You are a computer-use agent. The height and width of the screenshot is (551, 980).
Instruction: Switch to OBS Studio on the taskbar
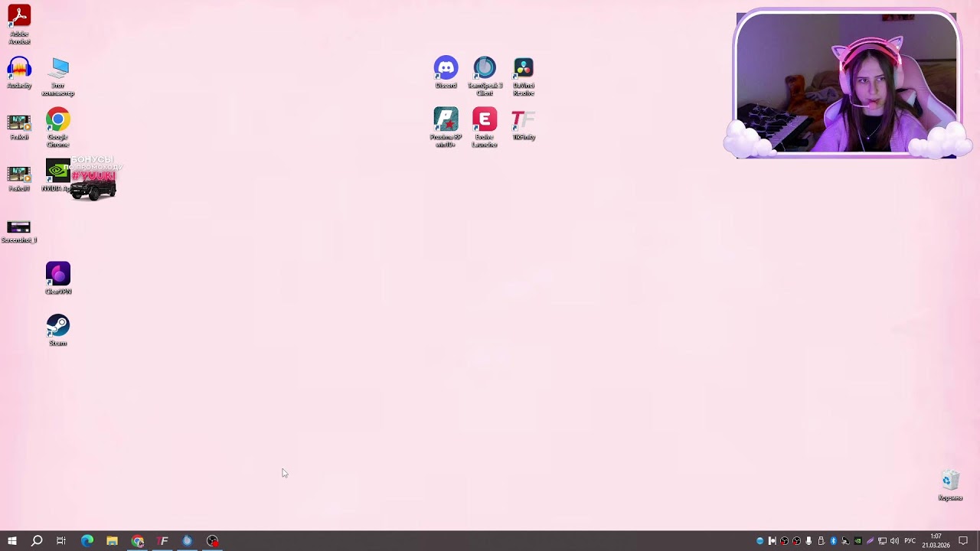pos(213,541)
